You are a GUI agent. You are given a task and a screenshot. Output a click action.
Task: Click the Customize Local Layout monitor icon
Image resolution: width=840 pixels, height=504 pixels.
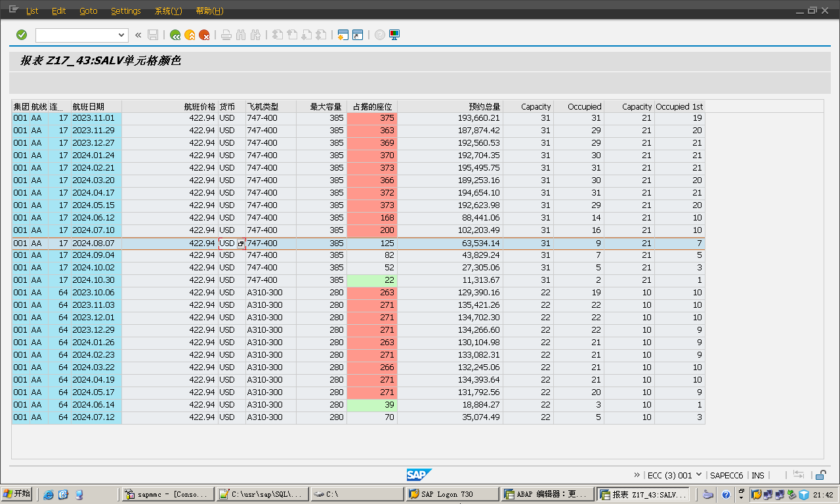394,35
